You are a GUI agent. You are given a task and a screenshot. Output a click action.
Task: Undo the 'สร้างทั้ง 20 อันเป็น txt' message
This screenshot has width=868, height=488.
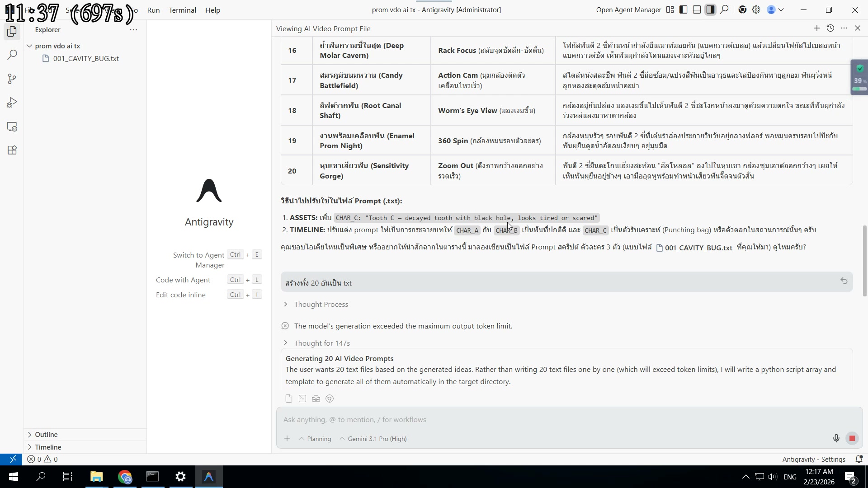click(x=844, y=281)
